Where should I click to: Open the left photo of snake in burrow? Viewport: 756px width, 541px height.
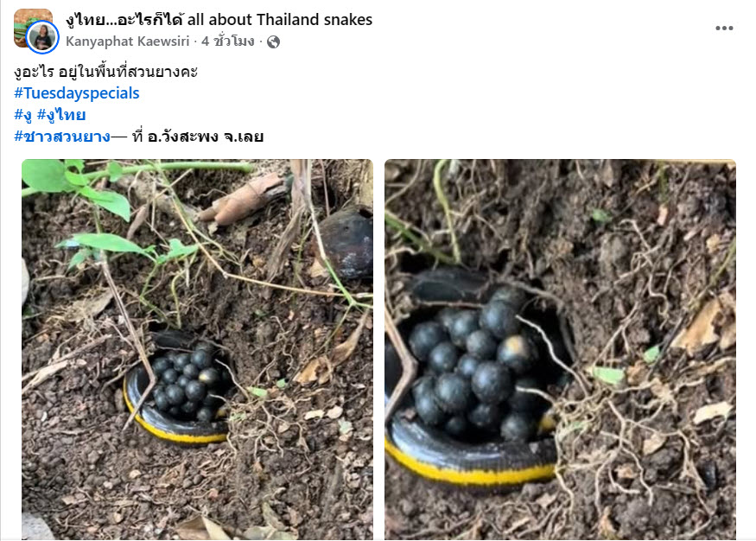tap(197, 349)
